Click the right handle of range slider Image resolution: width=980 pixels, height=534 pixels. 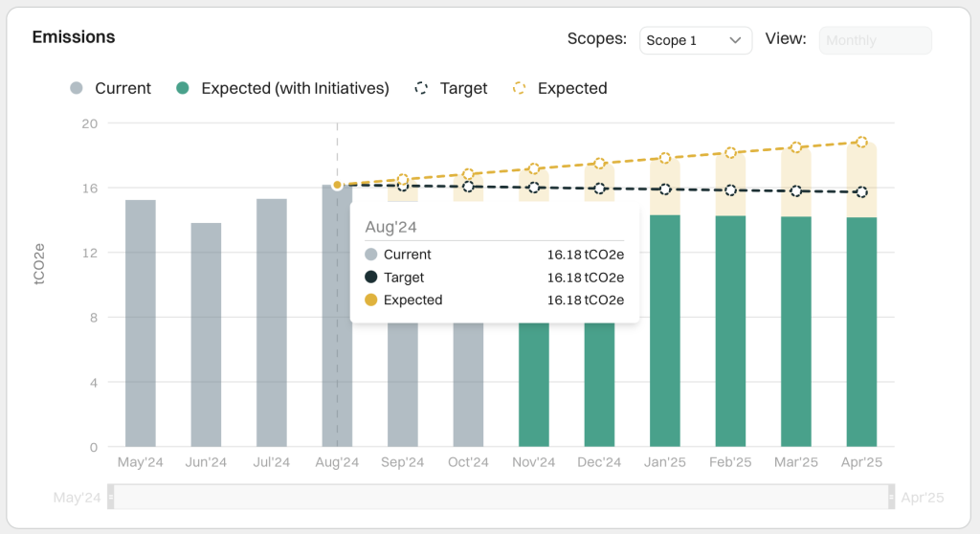[893, 497]
